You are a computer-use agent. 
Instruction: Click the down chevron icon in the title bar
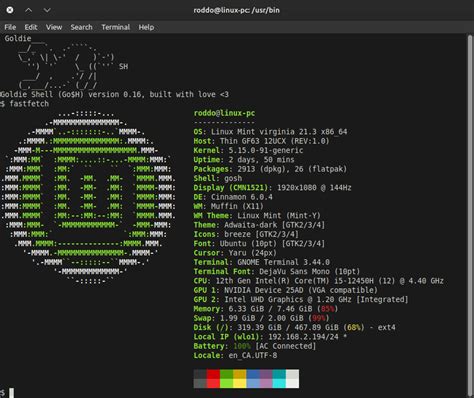click(x=47, y=10)
